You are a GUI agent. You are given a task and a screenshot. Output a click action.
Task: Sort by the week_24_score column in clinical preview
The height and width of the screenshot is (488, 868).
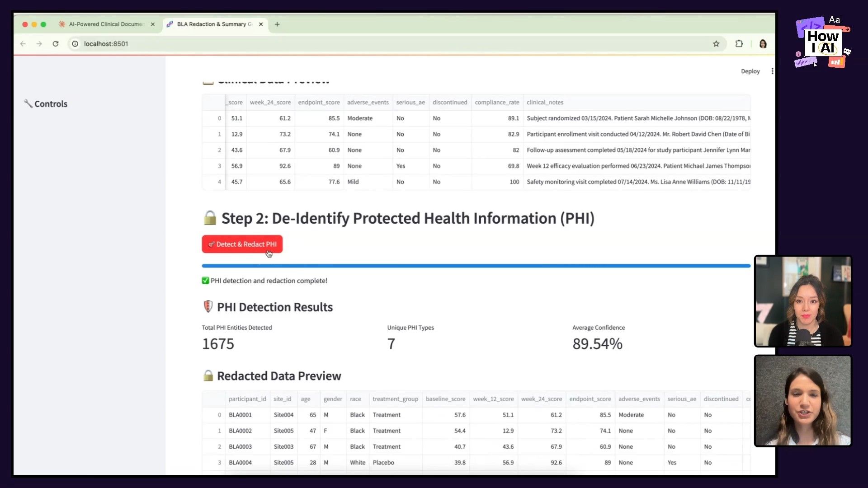(270, 103)
